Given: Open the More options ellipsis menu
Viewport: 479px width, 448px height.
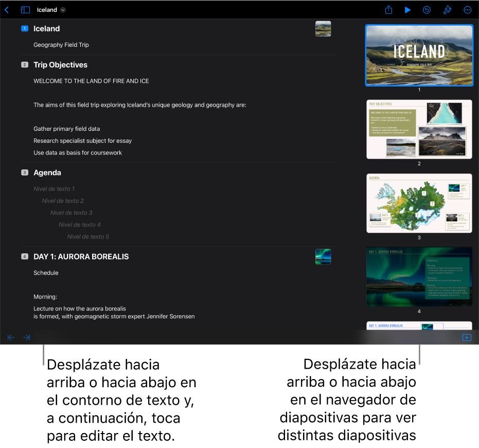Looking at the screenshot, I should point(467,10).
